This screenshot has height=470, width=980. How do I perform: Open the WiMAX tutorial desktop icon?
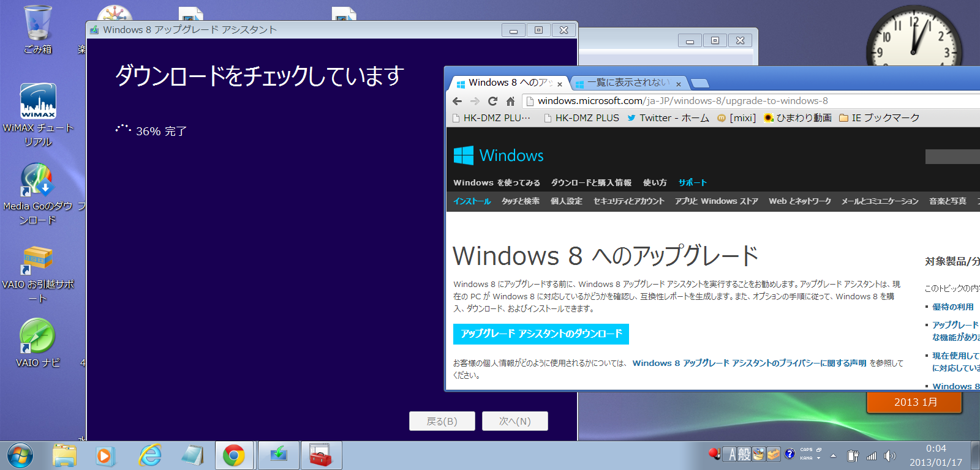pyautogui.click(x=38, y=115)
